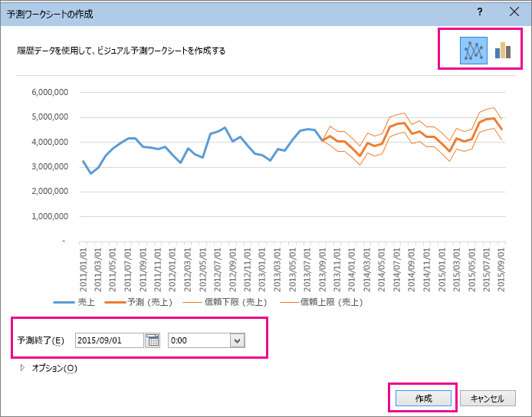Open the calendar date picker icon

click(153, 340)
